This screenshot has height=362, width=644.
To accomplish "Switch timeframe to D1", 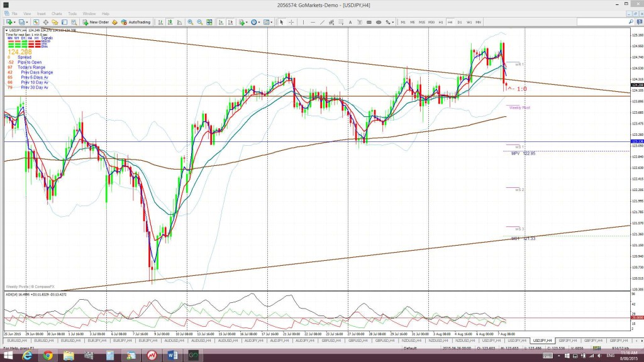I will tap(460, 22).
